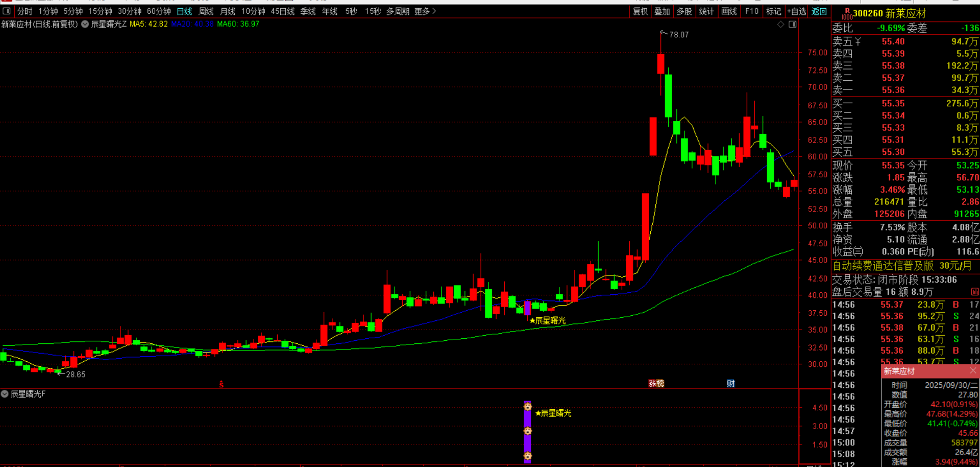This screenshot has width=980, height=467.
Task: Select the 15秒 period
Action: click(x=373, y=11)
